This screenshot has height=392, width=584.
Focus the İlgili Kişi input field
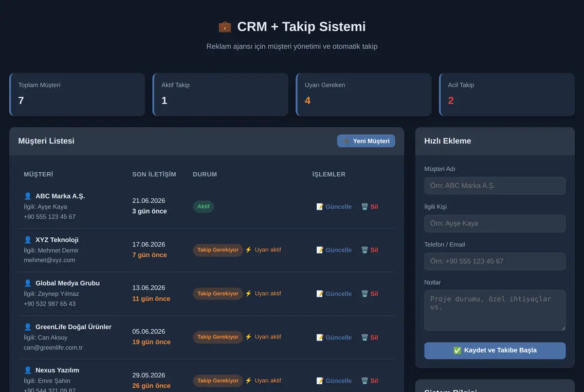click(495, 224)
